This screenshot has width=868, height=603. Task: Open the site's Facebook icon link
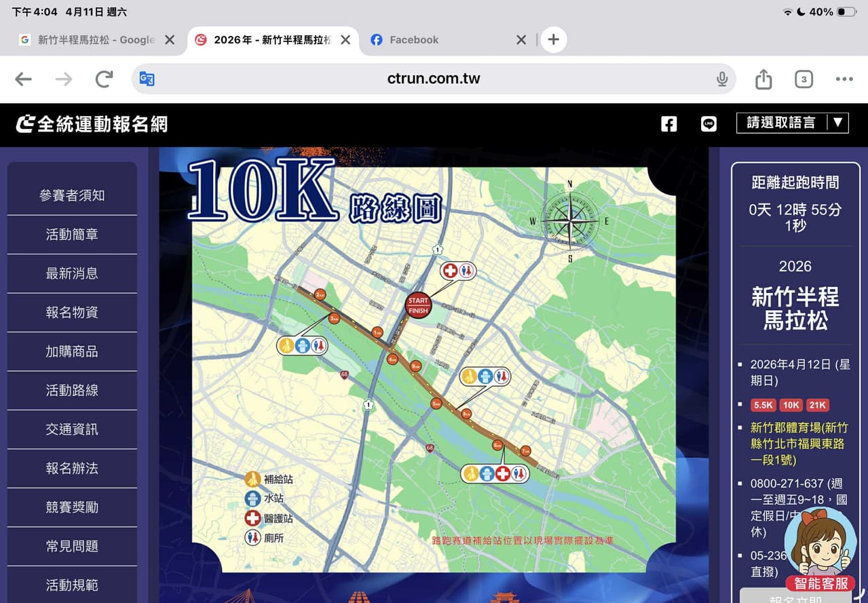click(669, 123)
